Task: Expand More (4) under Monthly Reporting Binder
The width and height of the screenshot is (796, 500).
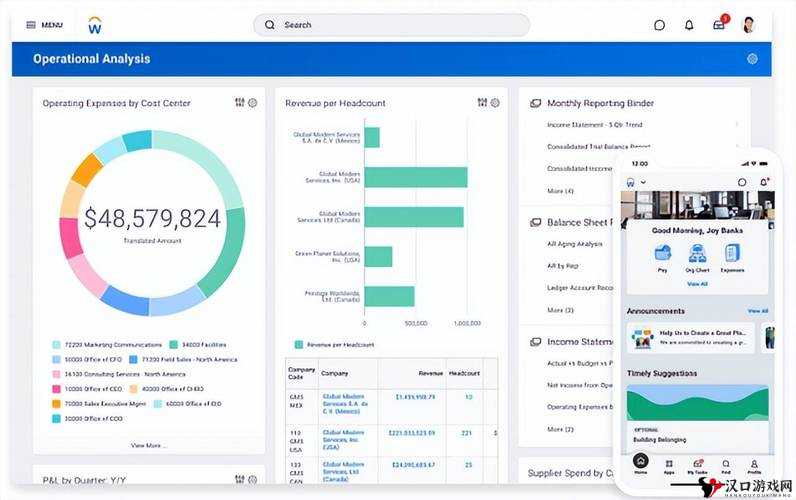Action: tap(560, 191)
